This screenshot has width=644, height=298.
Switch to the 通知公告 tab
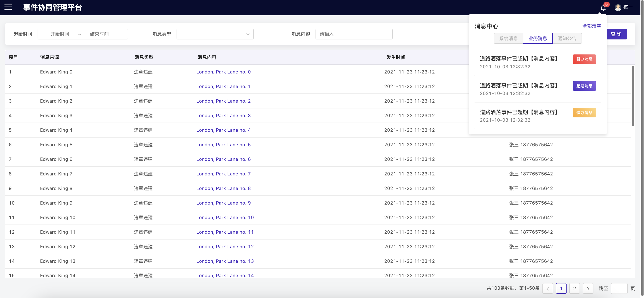pos(567,38)
